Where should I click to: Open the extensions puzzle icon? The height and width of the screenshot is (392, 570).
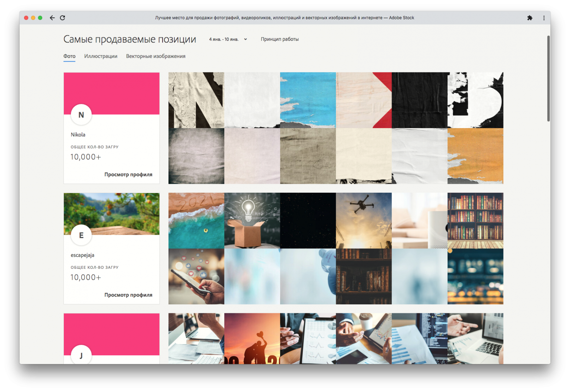pos(530,18)
